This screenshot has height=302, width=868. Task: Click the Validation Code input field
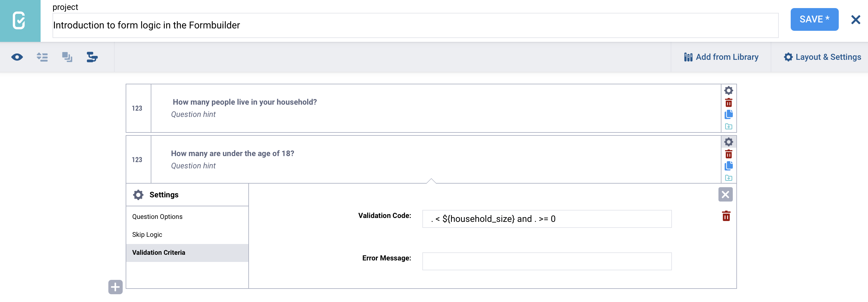547,219
